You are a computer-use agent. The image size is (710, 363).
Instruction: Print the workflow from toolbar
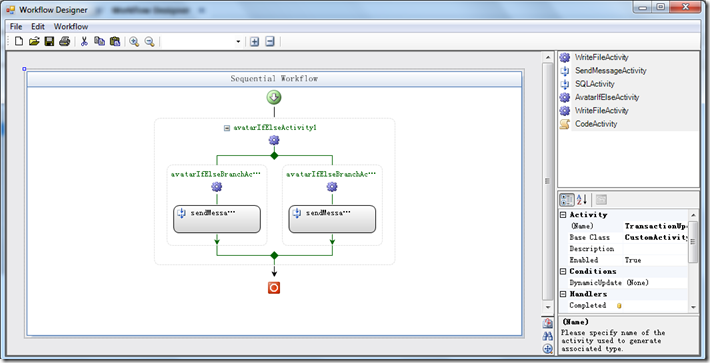coord(65,42)
